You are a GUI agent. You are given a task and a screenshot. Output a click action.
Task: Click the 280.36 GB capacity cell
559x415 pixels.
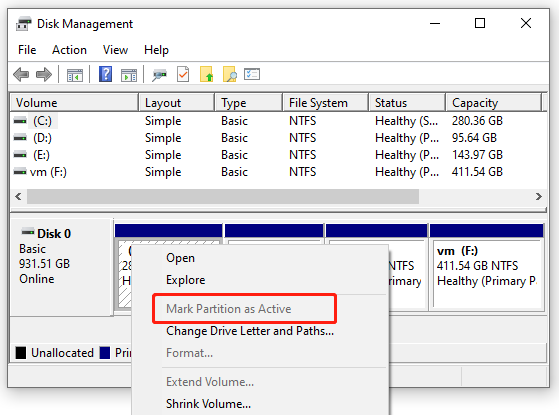[x=477, y=121]
